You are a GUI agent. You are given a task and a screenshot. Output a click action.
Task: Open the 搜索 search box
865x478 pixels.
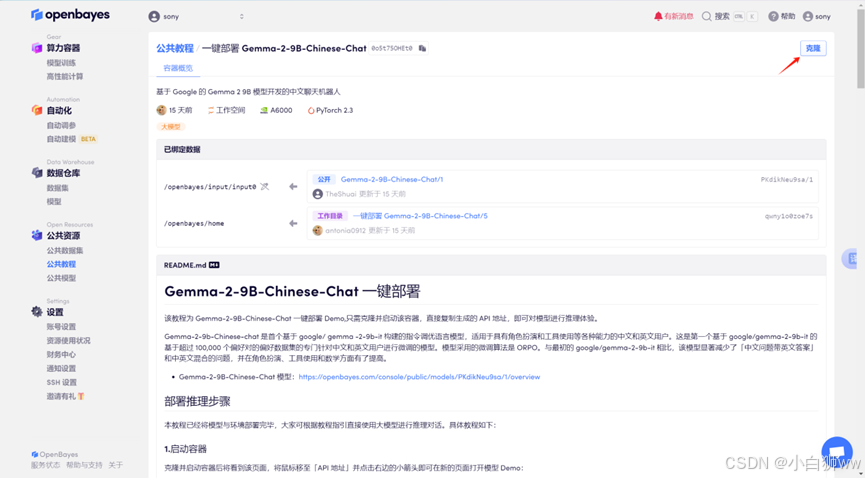pos(729,17)
